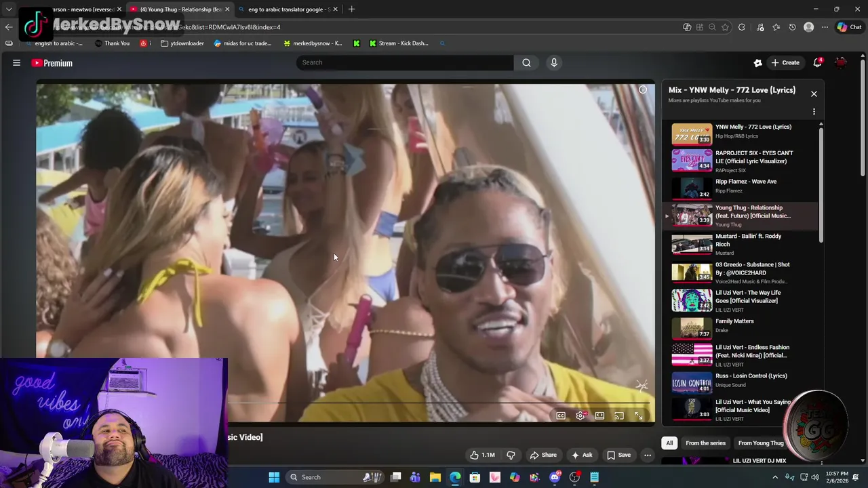Play Russ - Losin Control (Lyrics)

pos(739,382)
